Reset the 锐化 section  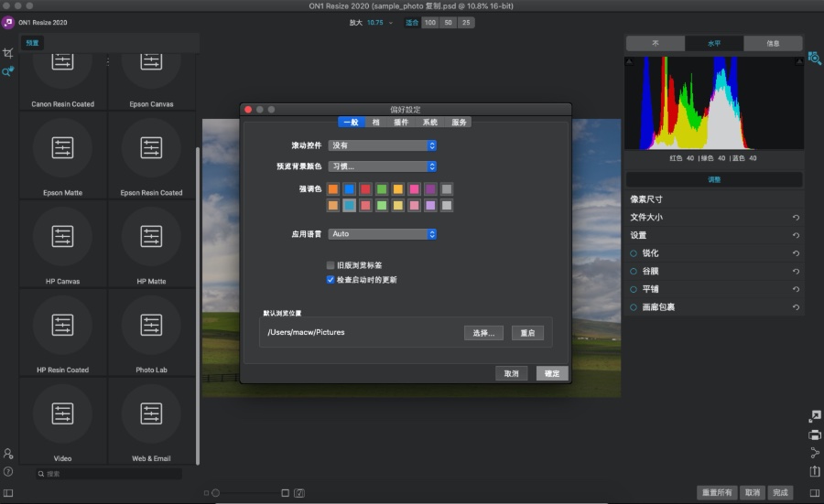click(796, 253)
